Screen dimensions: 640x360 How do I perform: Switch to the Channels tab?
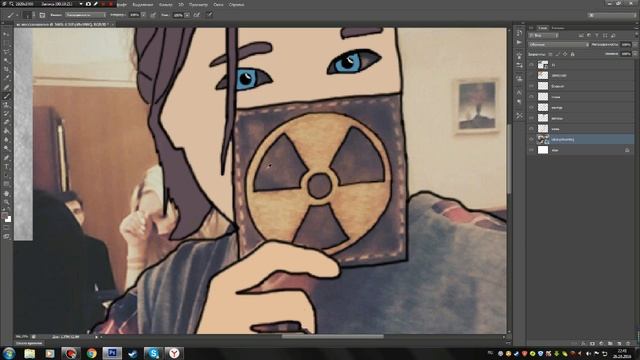coord(558,28)
